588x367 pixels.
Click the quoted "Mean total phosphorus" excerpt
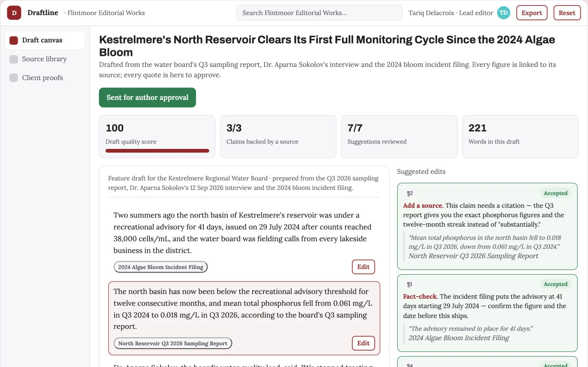(485, 242)
